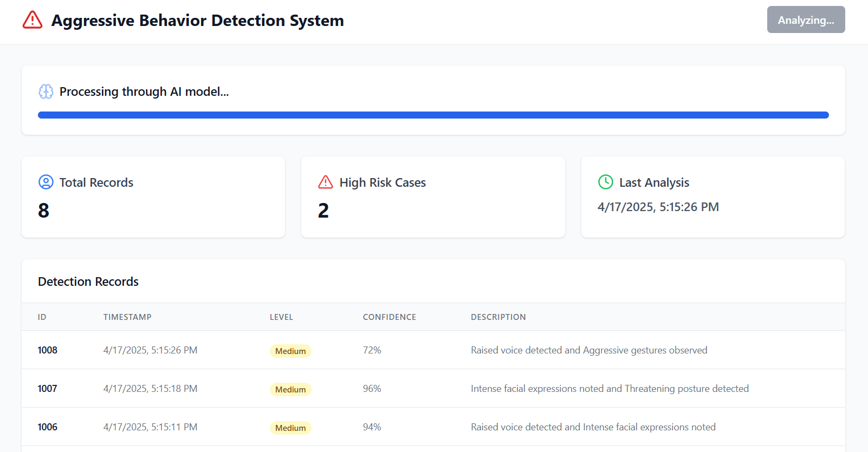
Task: Click the High Risk Cases label
Action: [383, 182]
